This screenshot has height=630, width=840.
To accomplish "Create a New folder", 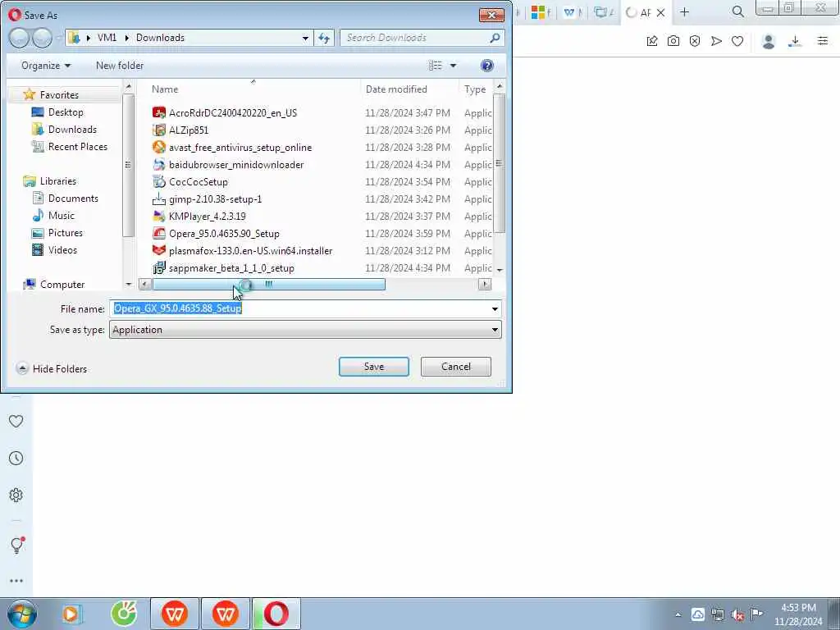I will tap(120, 66).
